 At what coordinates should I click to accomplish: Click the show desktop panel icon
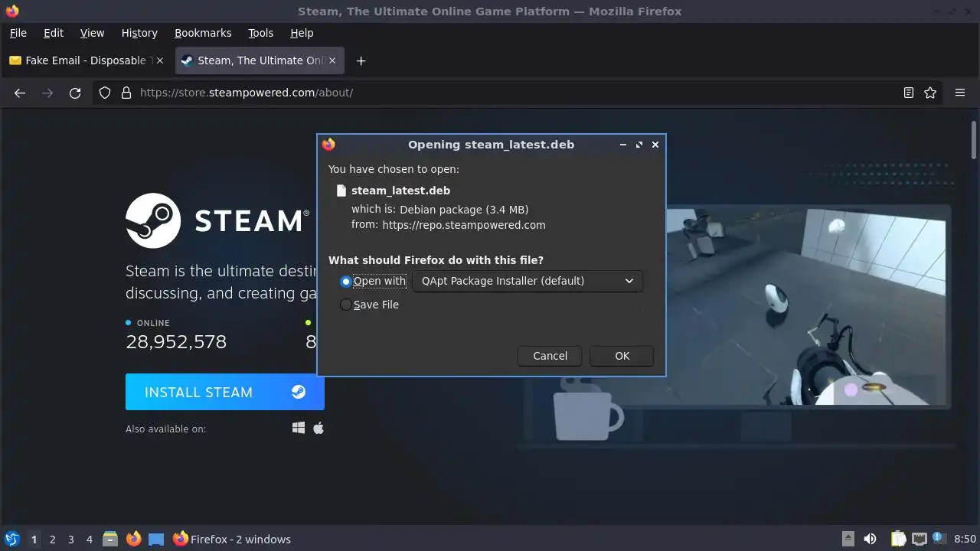point(156,539)
